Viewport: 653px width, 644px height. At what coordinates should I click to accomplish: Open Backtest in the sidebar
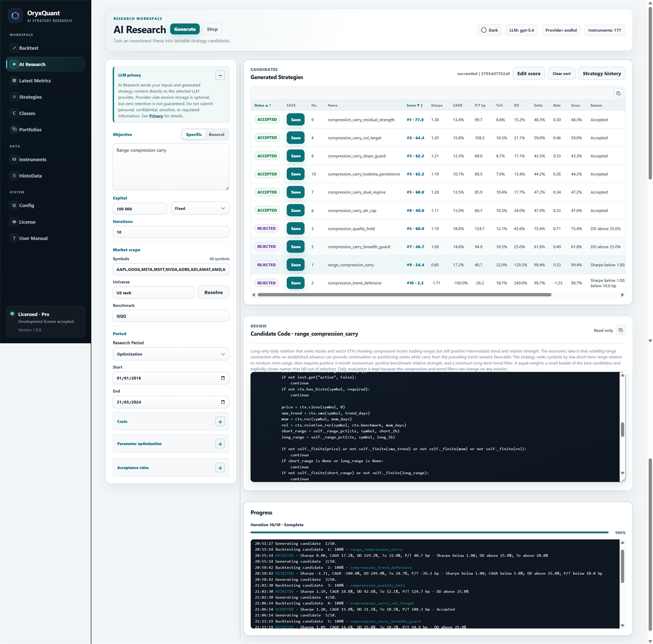[x=45, y=48]
